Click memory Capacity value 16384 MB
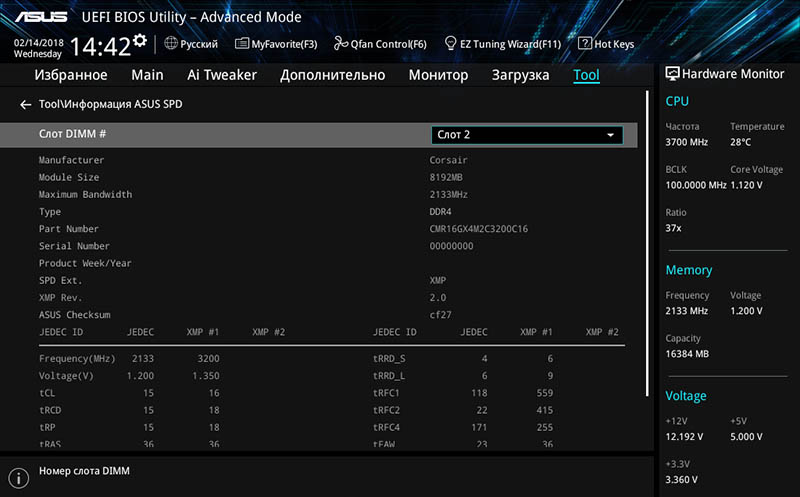The image size is (800, 497). (687, 354)
